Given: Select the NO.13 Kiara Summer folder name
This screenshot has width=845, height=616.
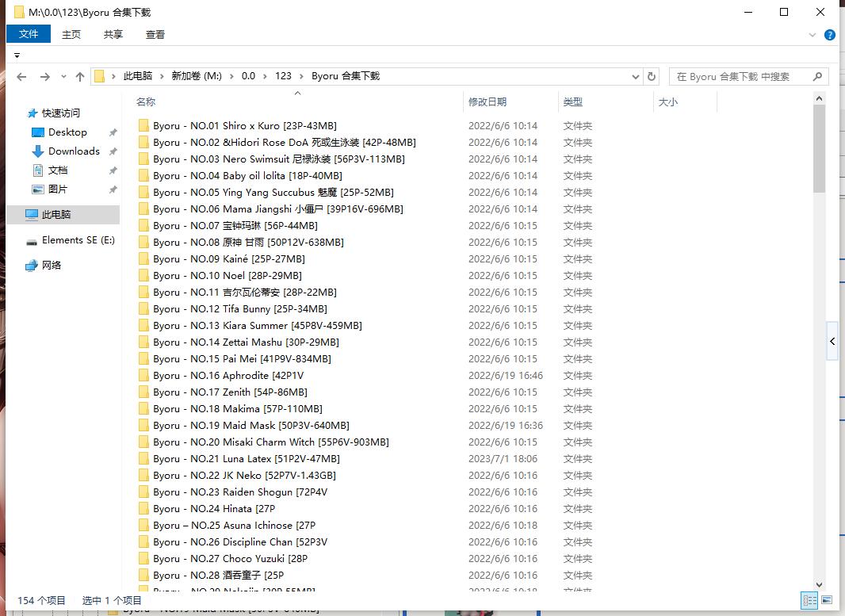Looking at the screenshot, I should 258,326.
